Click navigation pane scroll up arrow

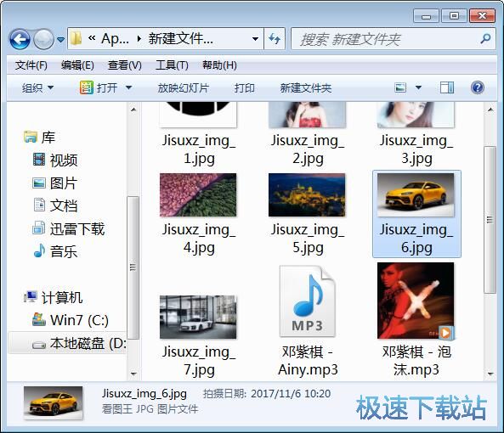pos(133,110)
